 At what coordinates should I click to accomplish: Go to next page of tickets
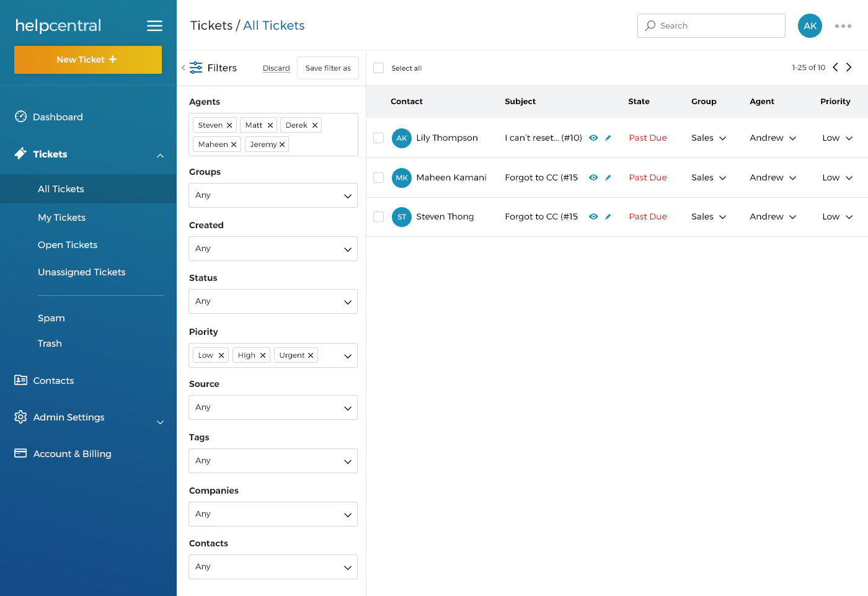(849, 68)
